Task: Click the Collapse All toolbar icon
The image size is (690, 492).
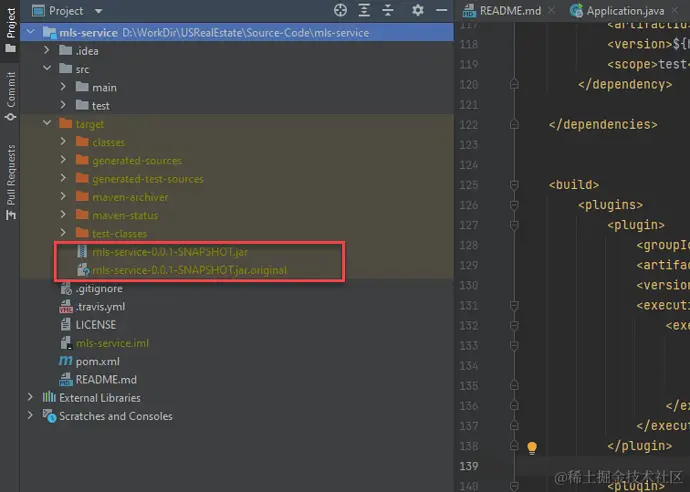Action: [388, 10]
